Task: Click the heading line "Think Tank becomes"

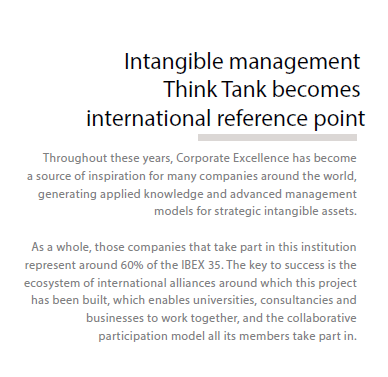Action: (262, 89)
